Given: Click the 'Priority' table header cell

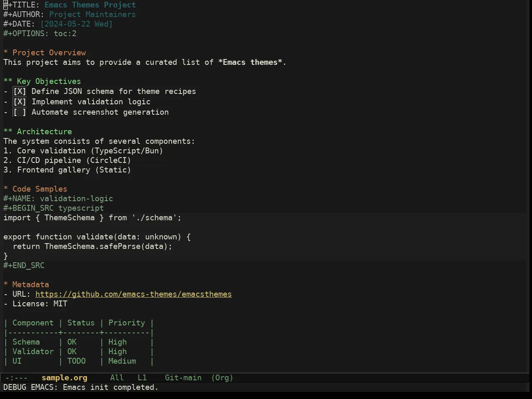Looking at the screenshot, I should [x=127, y=323].
